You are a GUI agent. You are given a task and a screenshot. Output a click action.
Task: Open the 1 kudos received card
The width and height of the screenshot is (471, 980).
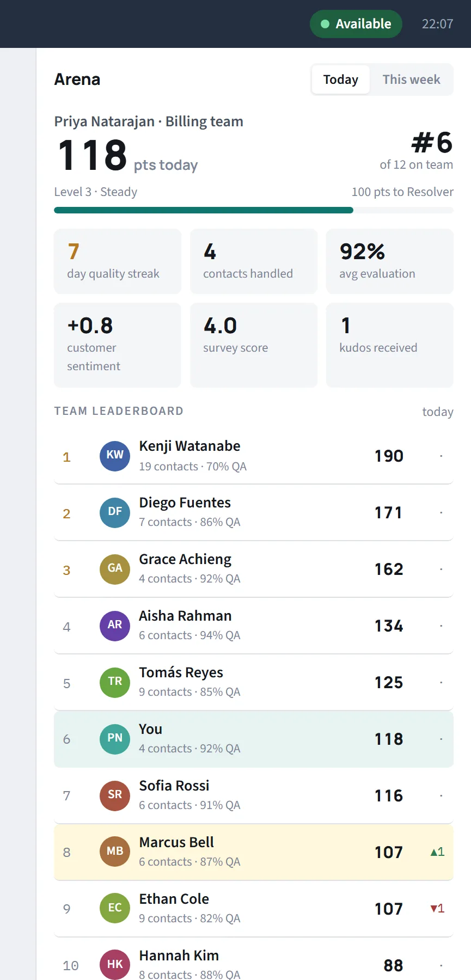[x=390, y=345]
